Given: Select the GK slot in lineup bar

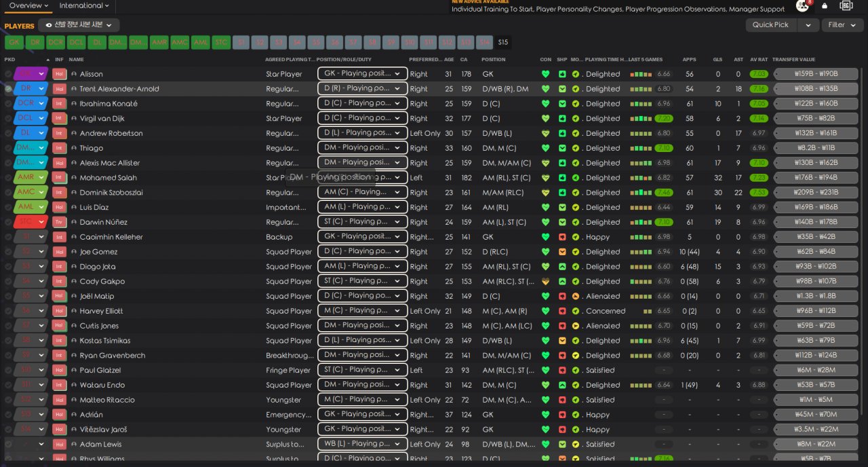Looking at the screenshot, I should (14, 42).
